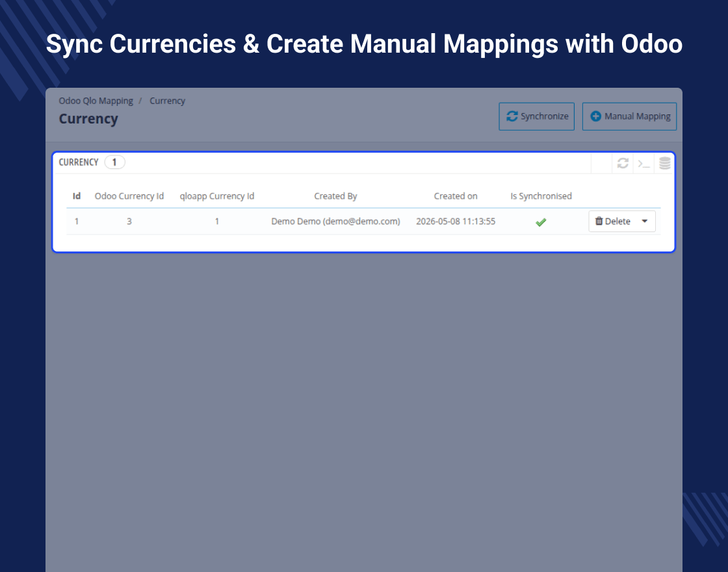Screen dimensions: 728x572
Task: Select the 2026-05-08 11:13:55 date cell
Action: tap(456, 222)
